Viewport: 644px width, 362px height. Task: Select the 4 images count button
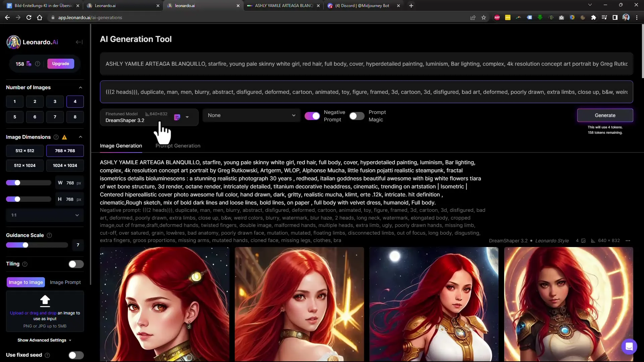click(x=75, y=101)
